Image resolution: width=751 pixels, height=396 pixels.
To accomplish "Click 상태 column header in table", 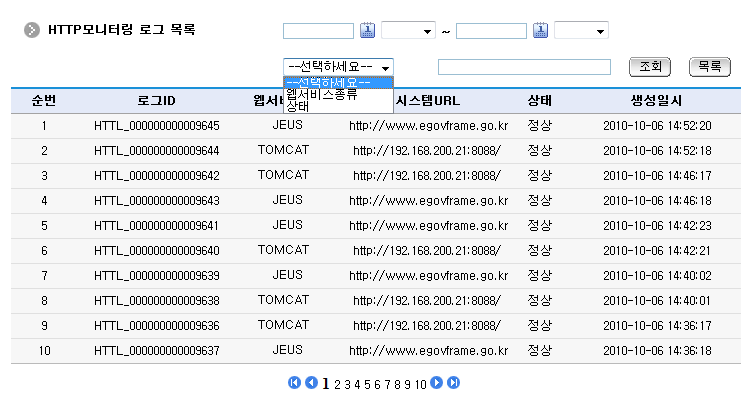I will click(540, 101).
